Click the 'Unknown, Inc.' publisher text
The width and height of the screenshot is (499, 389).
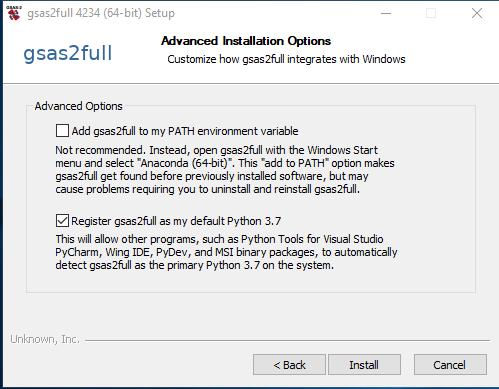click(x=45, y=339)
